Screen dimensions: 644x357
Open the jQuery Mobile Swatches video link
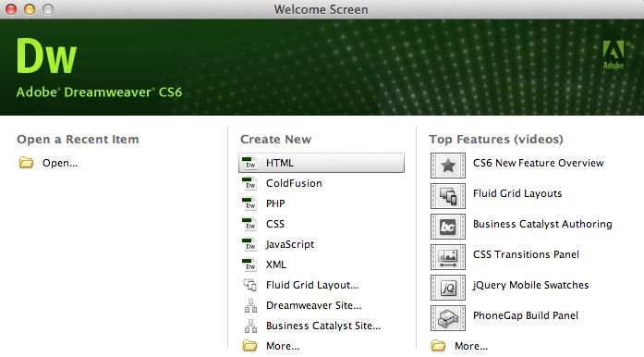[x=530, y=285]
